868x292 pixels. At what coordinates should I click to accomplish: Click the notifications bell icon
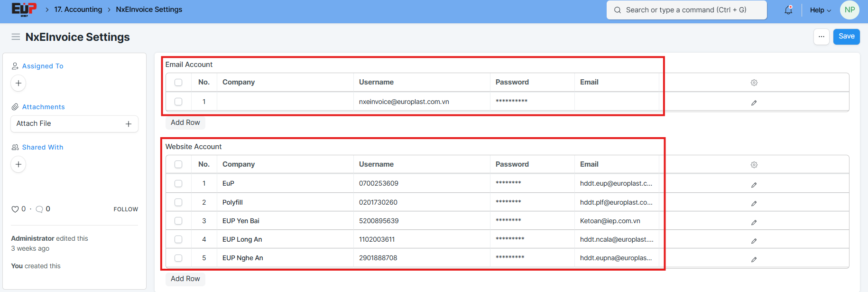pos(788,10)
